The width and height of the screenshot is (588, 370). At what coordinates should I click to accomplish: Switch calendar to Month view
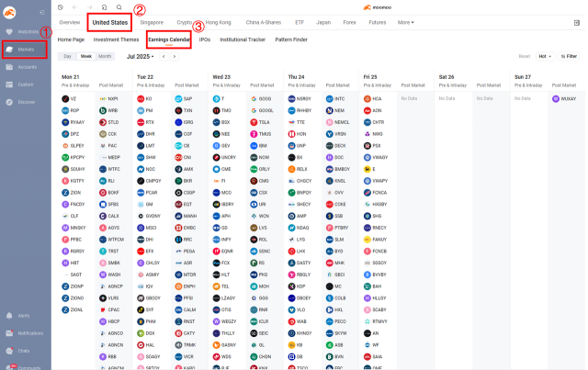[x=105, y=57]
